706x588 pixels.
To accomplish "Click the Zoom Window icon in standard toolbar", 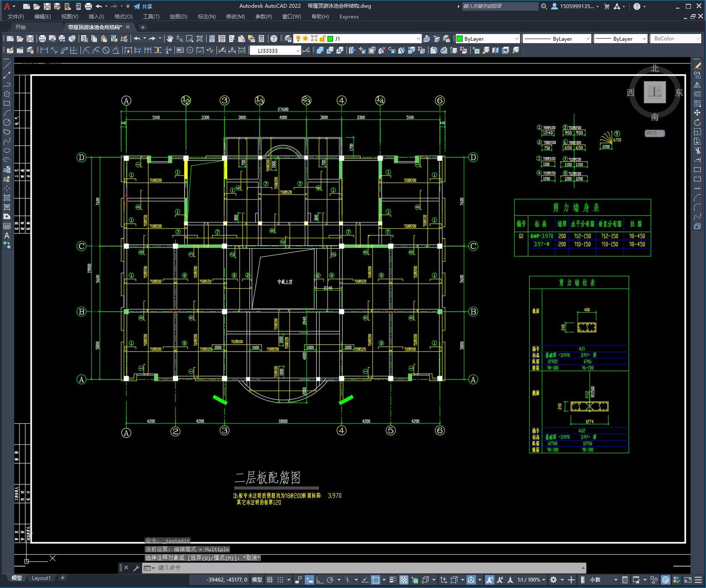I will [190, 39].
